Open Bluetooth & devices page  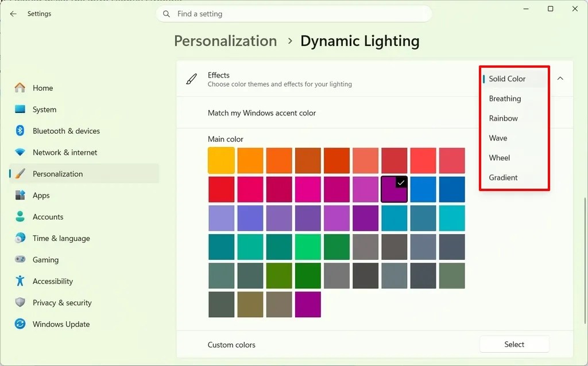coord(84,131)
